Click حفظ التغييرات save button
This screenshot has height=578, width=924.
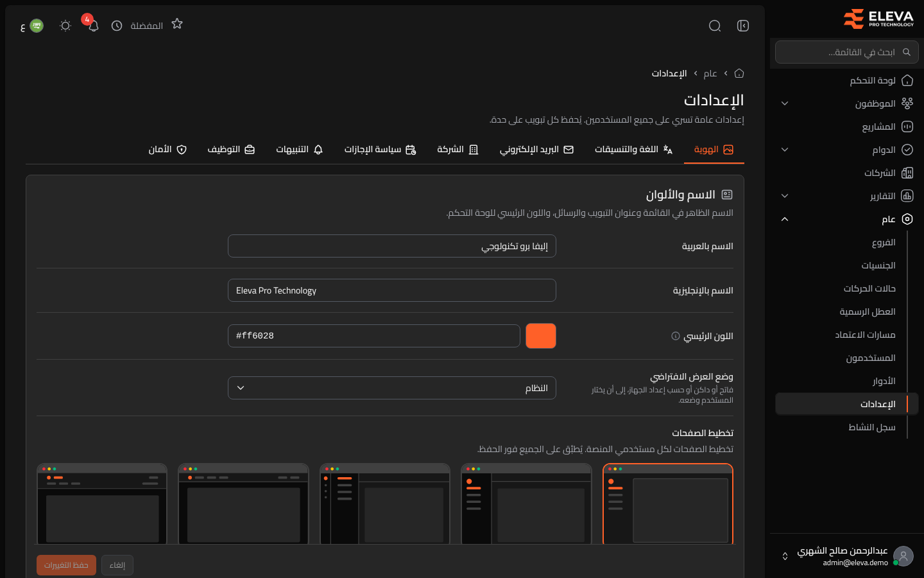(66, 565)
